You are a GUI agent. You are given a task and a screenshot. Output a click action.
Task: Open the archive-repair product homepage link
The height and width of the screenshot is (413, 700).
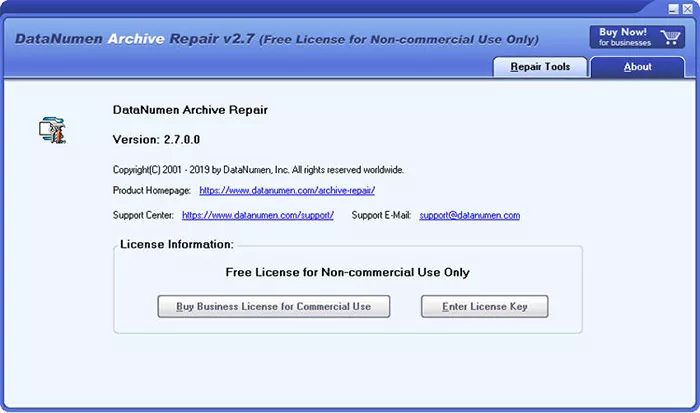(x=287, y=191)
